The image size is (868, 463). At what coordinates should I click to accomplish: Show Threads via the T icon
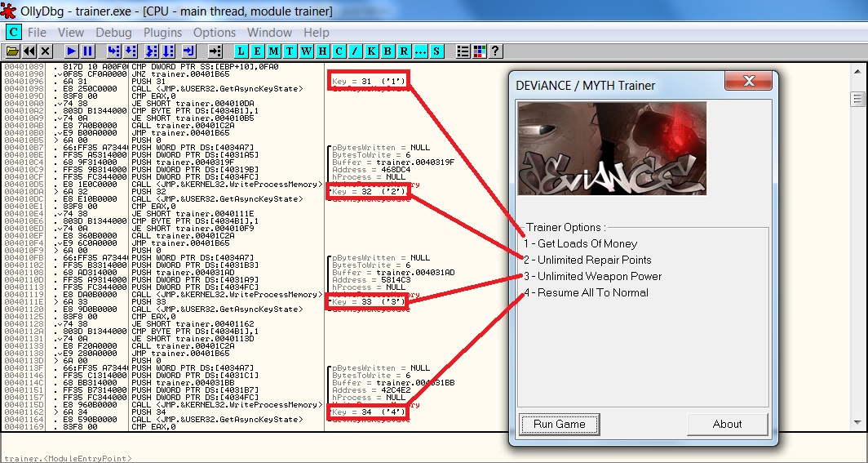pos(290,51)
